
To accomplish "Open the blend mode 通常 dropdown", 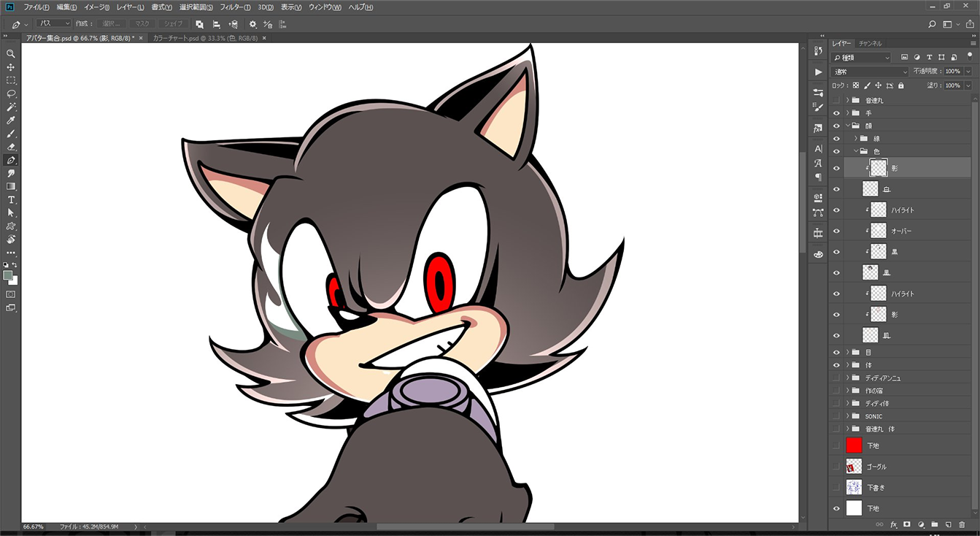I will click(870, 72).
